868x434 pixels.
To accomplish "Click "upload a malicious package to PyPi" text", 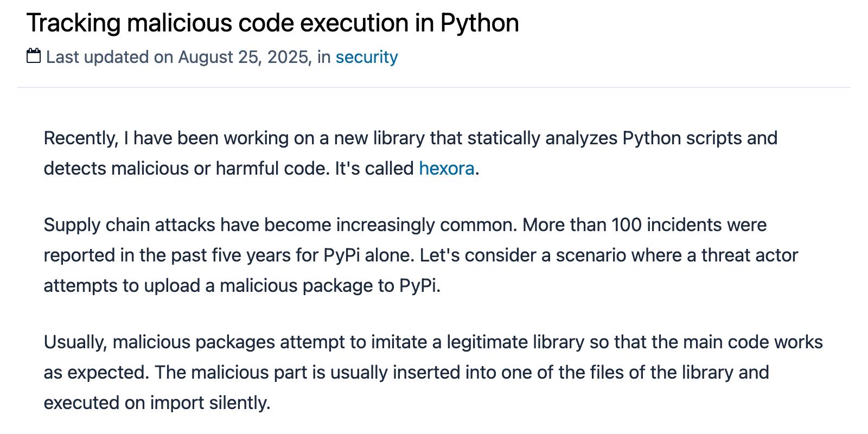I will coord(292,286).
